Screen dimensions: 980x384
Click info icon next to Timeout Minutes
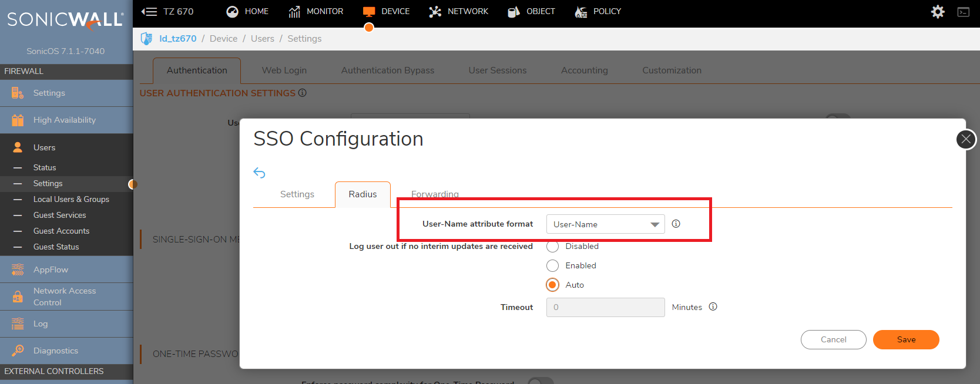click(713, 306)
